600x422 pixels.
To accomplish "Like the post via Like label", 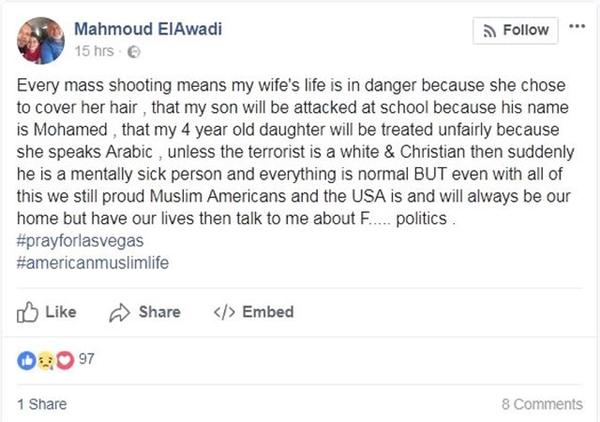I will (x=61, y=312).
